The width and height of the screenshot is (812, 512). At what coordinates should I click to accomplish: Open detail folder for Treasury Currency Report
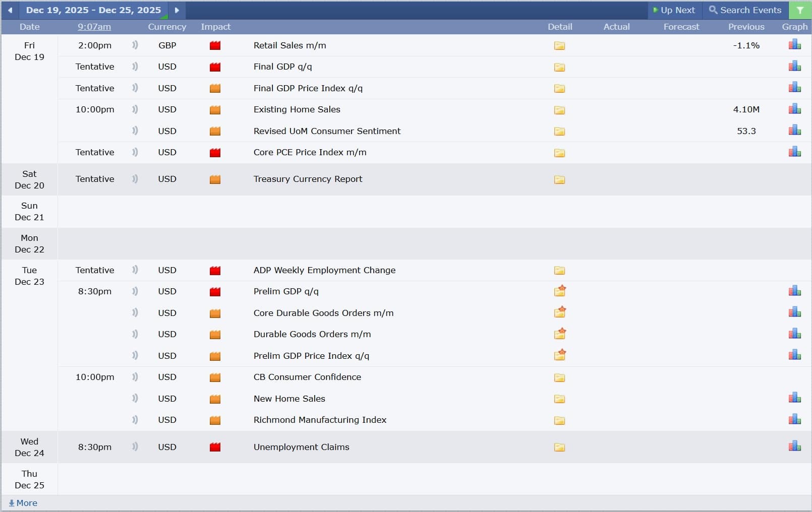point(559,179)
